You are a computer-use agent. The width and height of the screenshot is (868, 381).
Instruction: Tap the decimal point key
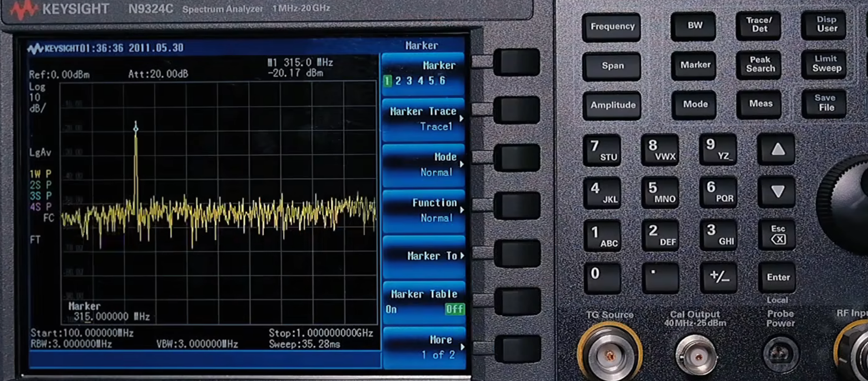click(661, 277)
